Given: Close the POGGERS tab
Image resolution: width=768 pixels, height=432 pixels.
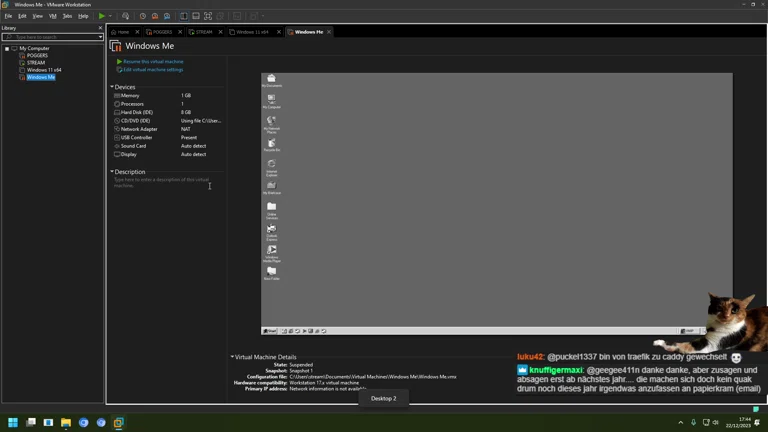Looking at the screenshot, I should point(180,32).
